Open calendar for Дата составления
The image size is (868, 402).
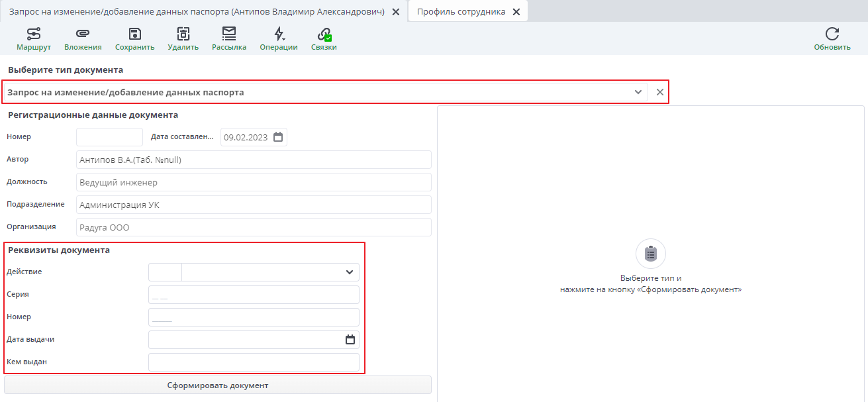click(278, 137)
